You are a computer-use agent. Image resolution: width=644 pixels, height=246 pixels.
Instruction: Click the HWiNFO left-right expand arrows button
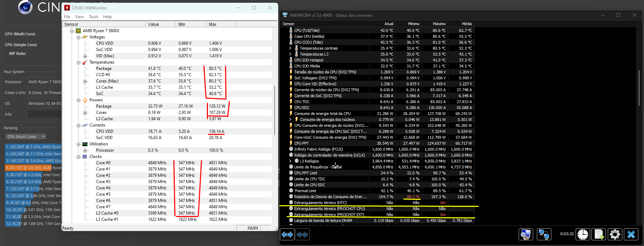point(287,234)
